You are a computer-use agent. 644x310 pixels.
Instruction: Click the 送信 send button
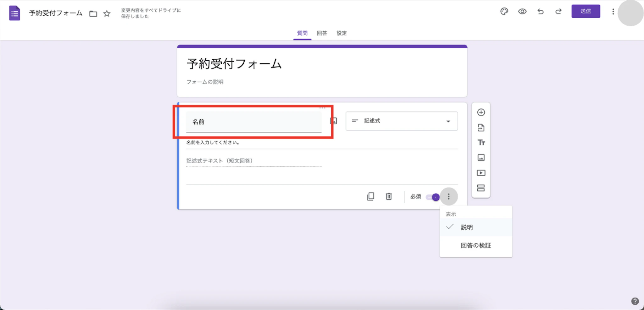586,11
